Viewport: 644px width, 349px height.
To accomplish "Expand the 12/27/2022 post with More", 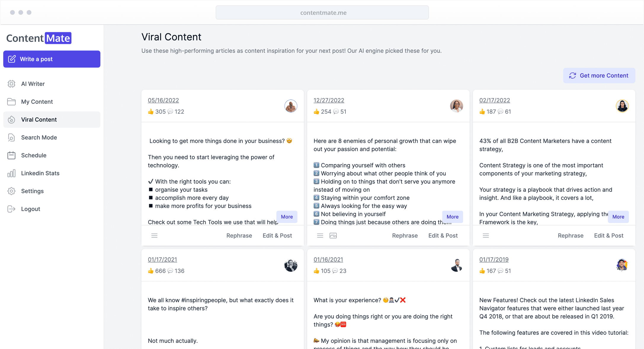I will pyautogui.click(x=452, y=217).
